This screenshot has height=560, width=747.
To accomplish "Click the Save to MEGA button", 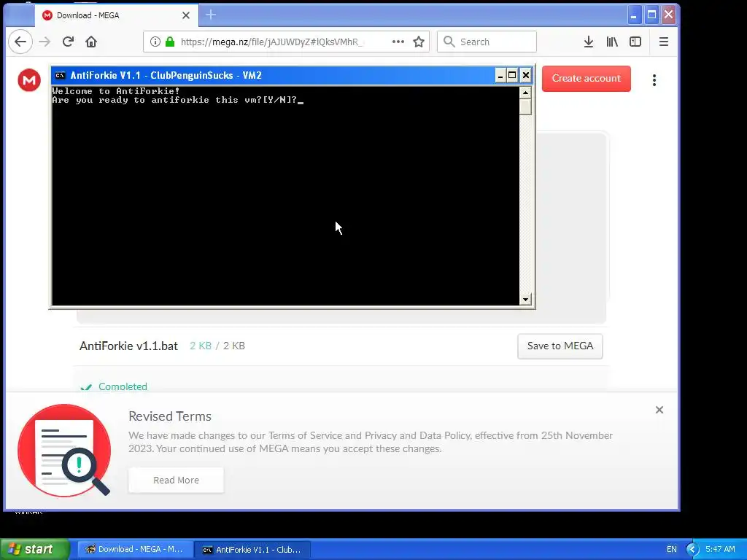I will pyautogui.click(x=560, y=346).
